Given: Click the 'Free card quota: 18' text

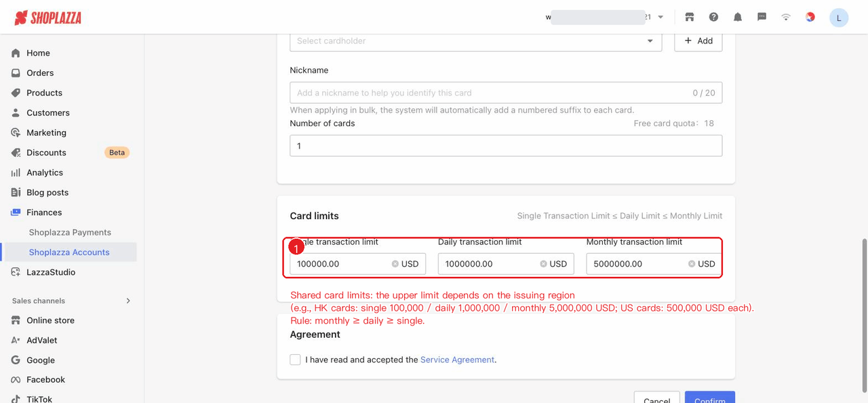Looking at the screenshot, I should point(674,123).
